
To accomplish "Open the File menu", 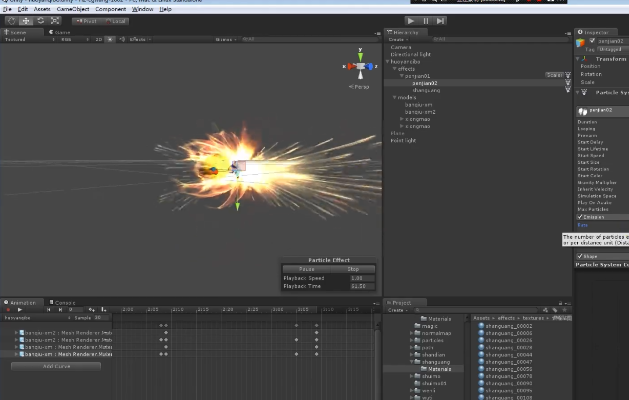I will [x=7, y=9].
